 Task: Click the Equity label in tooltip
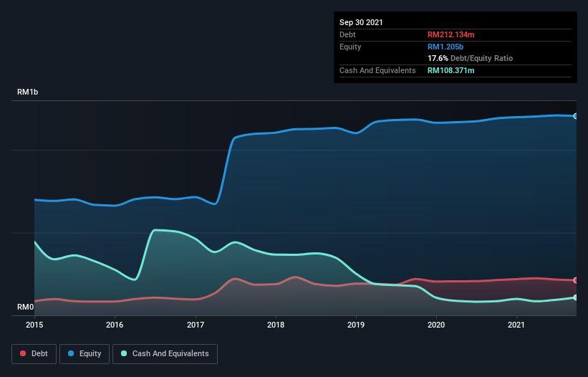coord(350,47)
